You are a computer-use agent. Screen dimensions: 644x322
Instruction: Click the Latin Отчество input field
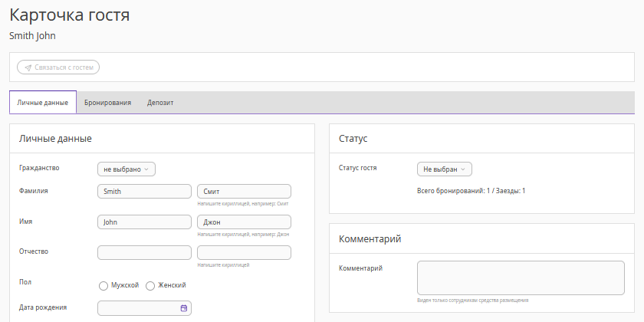[x=144, y=252]
